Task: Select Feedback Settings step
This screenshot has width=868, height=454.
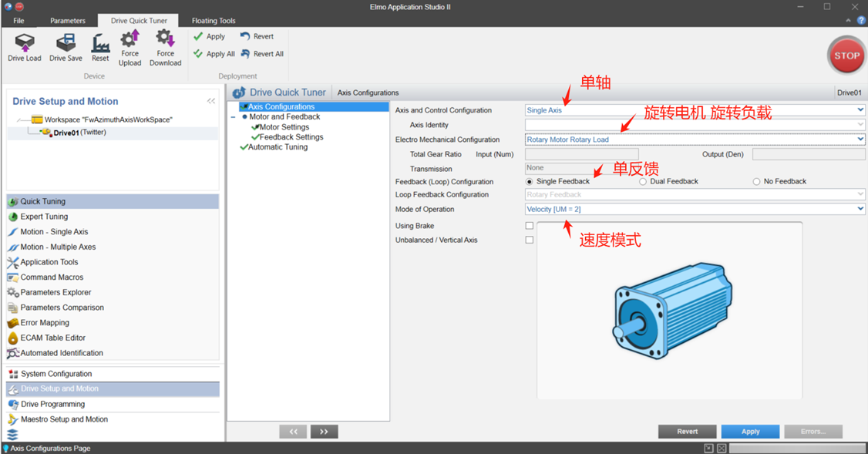Action: (288, 136)
